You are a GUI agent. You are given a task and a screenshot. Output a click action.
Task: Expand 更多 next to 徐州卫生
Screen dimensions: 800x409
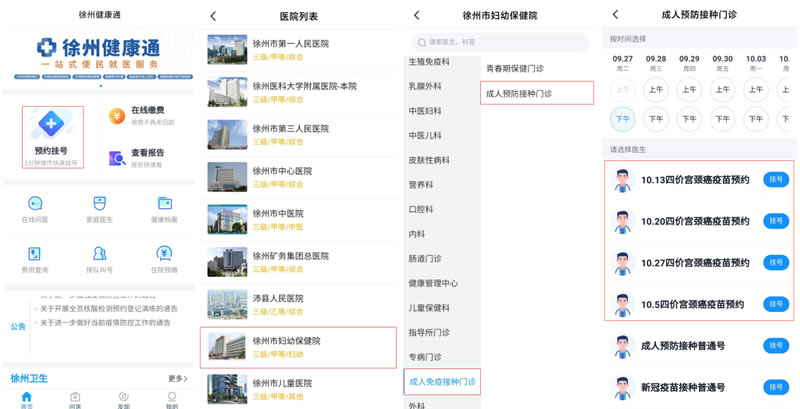(178, 378)
